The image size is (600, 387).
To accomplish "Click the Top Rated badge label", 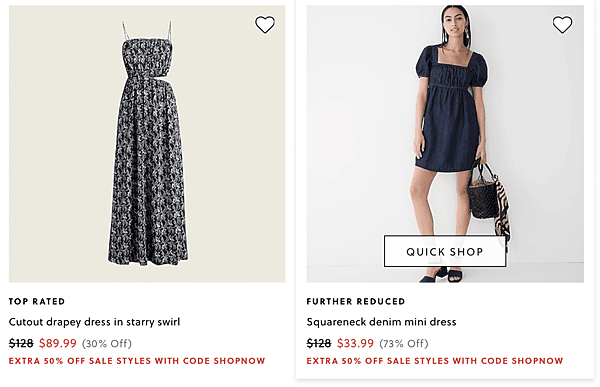I will [x=37, y=302].
